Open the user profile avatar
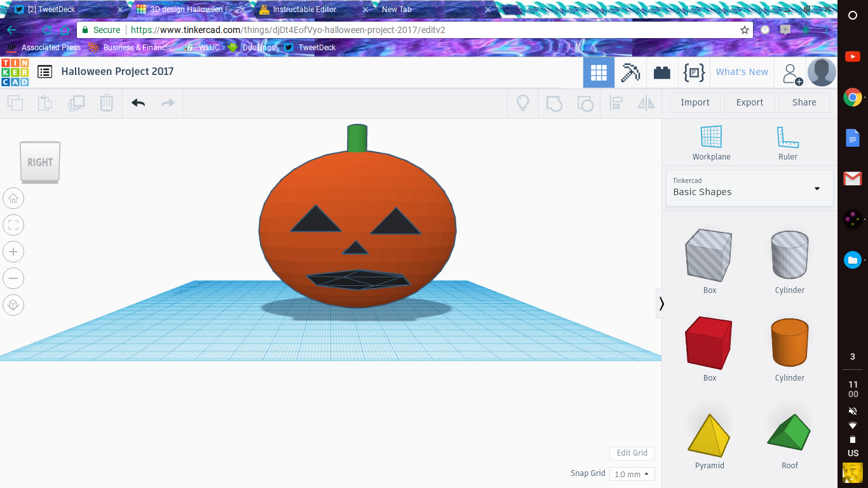 click(x=822, y=72)
